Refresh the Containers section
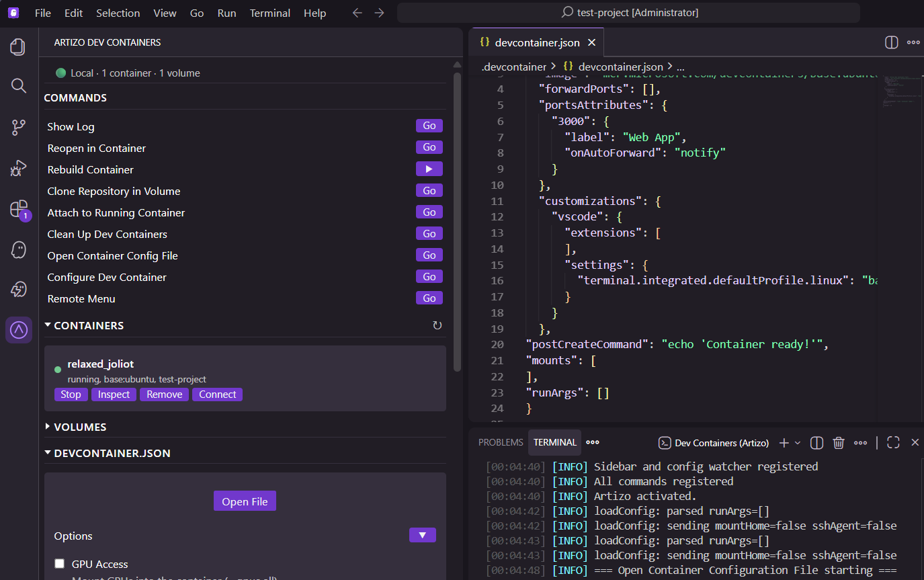 pyautogui.click(x=437, y=325)
